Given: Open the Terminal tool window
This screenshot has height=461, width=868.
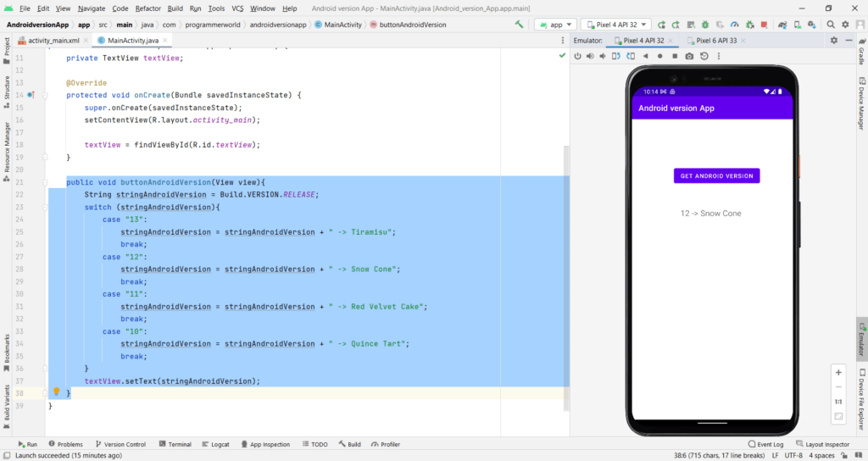Looking at the screenshot, I should pos(175,444).
